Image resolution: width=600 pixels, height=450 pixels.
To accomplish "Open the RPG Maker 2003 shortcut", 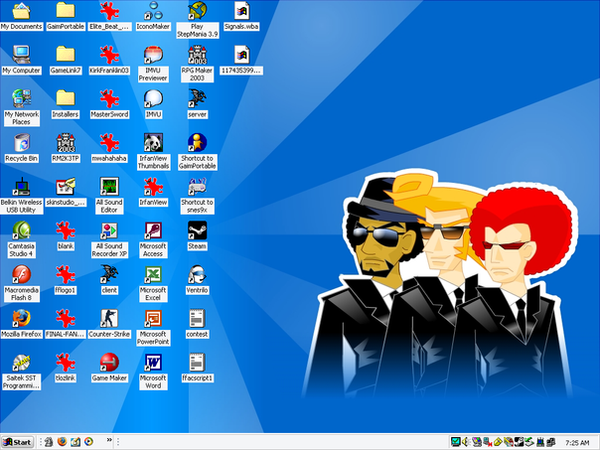I will point(197,55).
